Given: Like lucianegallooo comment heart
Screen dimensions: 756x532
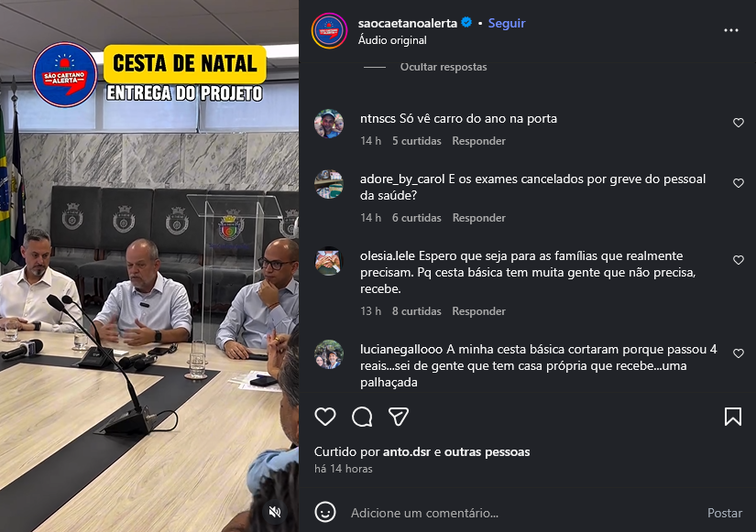Looking at the screenshot, I should coord(739,353).
